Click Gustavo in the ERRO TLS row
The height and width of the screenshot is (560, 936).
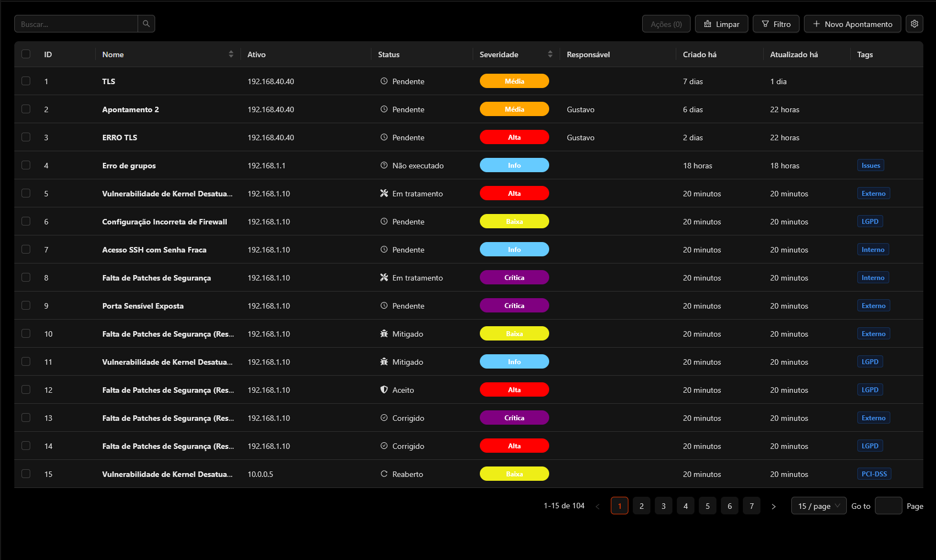point(581,138)
